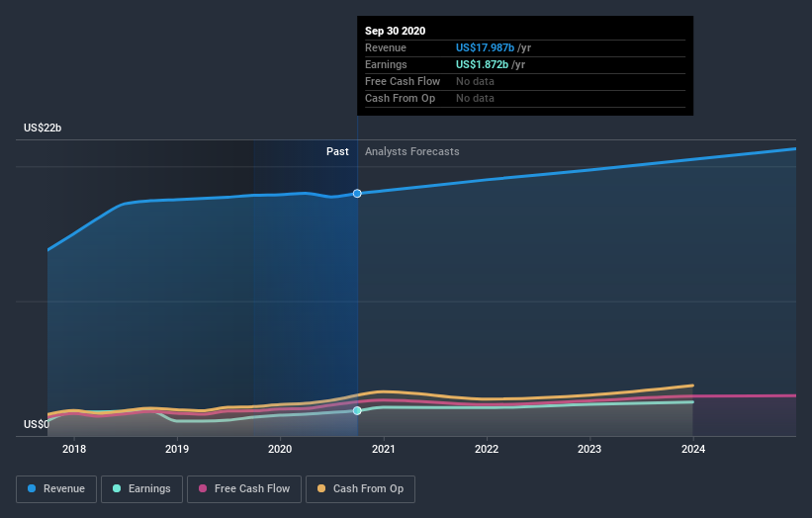Viewport: 812px width, 518px height.
Task: Click the Sep 30 2020 tooltip header
Action: pos(396,31)
